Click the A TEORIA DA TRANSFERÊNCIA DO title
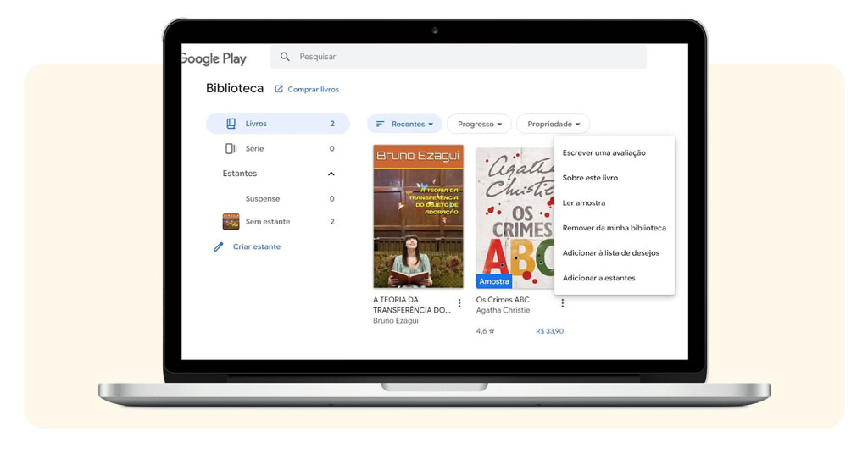The image size is (868, 454). click(x=411, y=305)
